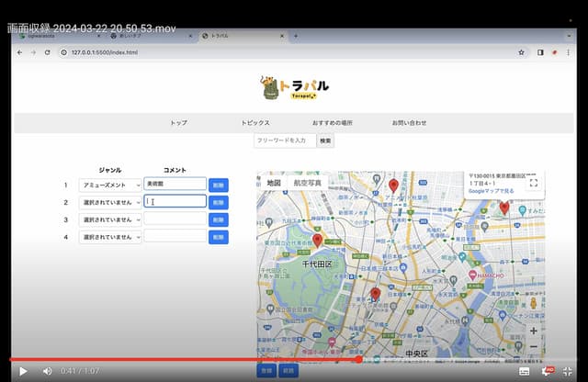Toggle the map fullscreen view icon
Image resolution: width=588 pixels, height=382 pixels.
(533, 183)
